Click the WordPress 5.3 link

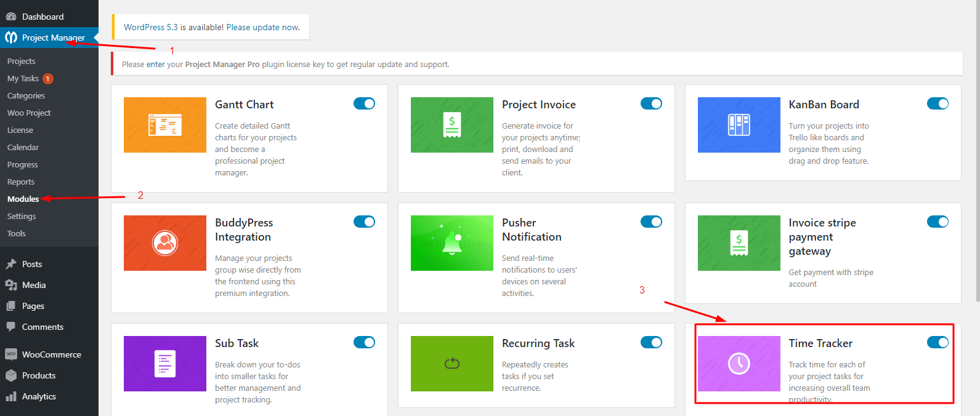[151, 27]
